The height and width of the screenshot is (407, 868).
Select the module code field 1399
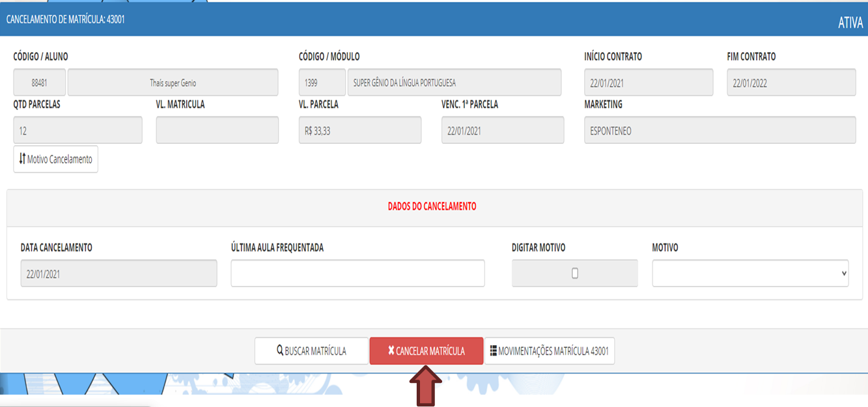[x=322, y=83]
